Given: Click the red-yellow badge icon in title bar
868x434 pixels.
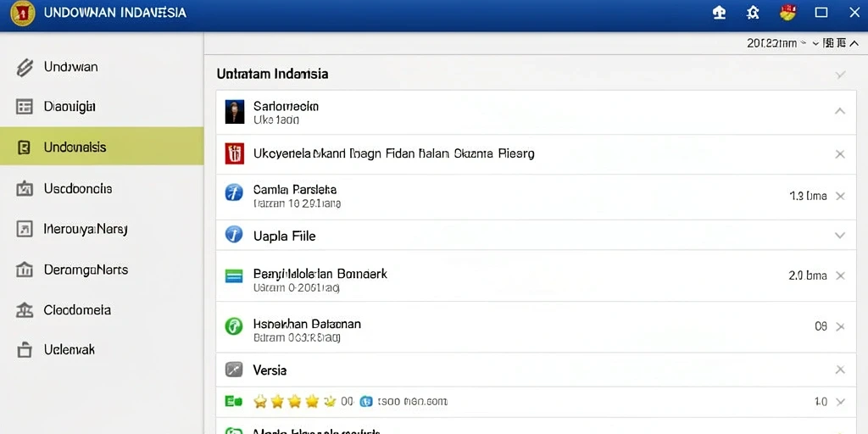Looking at the screenshot, I should click(787, 12).
